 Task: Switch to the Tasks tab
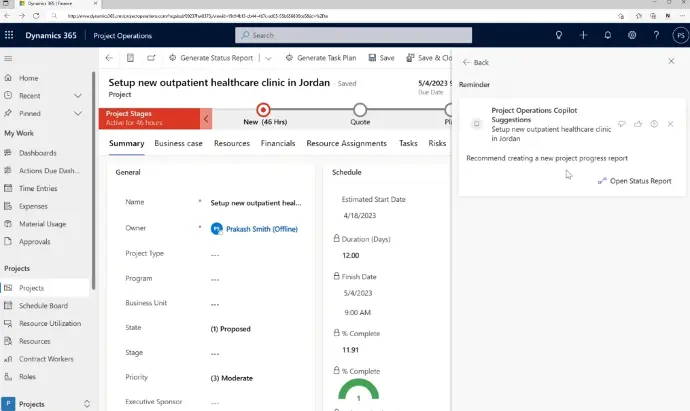(408, 143)
